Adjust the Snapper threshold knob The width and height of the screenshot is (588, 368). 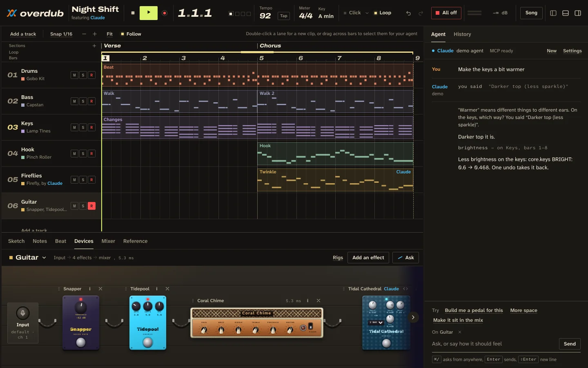[81, 307]
